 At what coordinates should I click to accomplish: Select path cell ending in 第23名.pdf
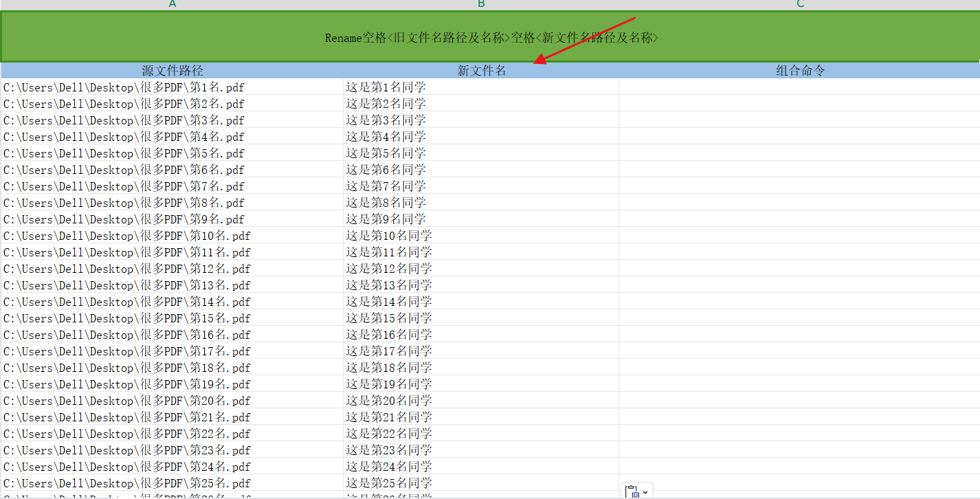click(x=172, y=450)
